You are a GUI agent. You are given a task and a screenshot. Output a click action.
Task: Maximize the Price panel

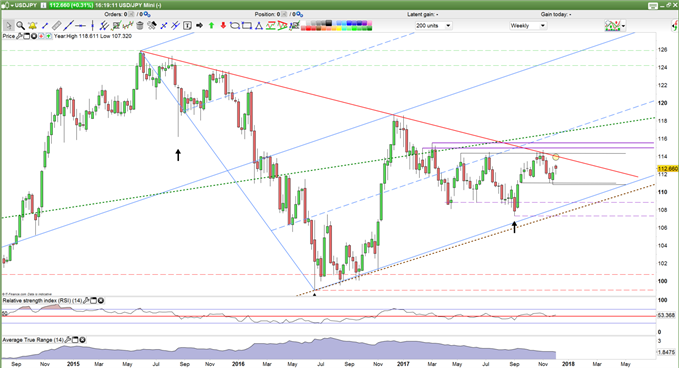pyautogui.click(x=26, y=36)
